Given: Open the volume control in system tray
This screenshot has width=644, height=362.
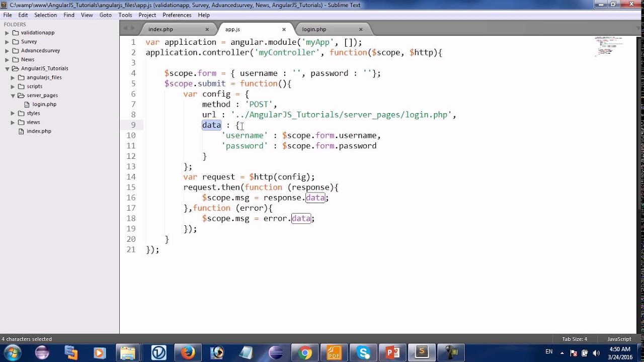Looking at the screenshot, I should [x=597, y=353].
